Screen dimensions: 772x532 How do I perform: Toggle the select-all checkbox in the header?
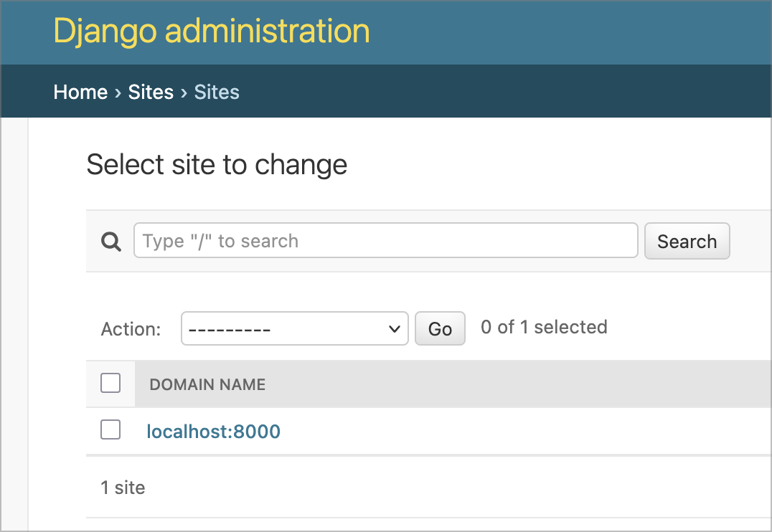tap(110, 383)
